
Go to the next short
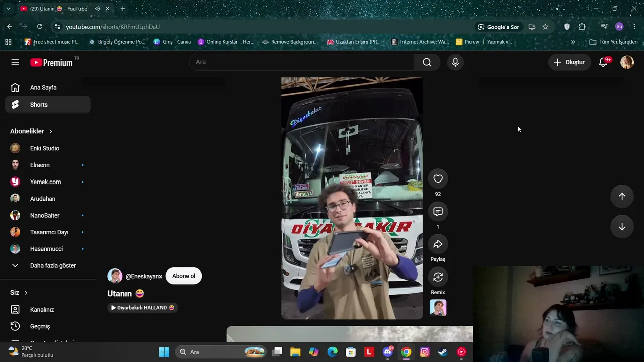pyautogui.click(x=622, y=227)
